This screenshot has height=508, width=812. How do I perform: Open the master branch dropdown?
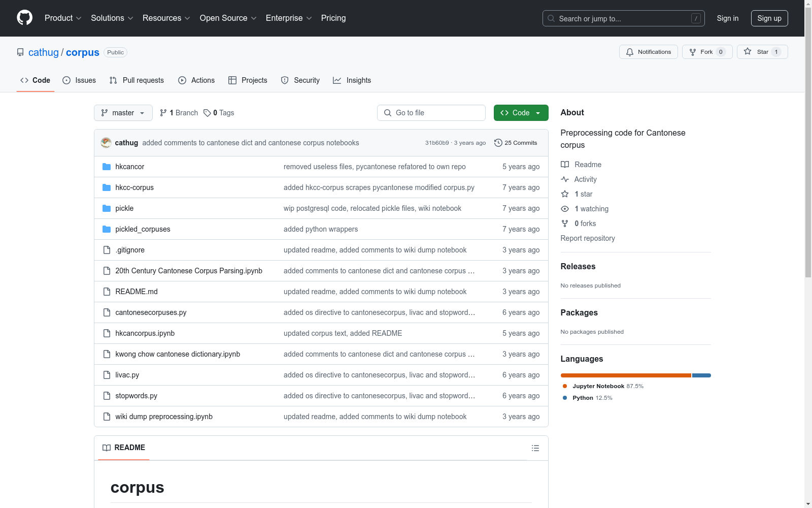click(123, 113)
